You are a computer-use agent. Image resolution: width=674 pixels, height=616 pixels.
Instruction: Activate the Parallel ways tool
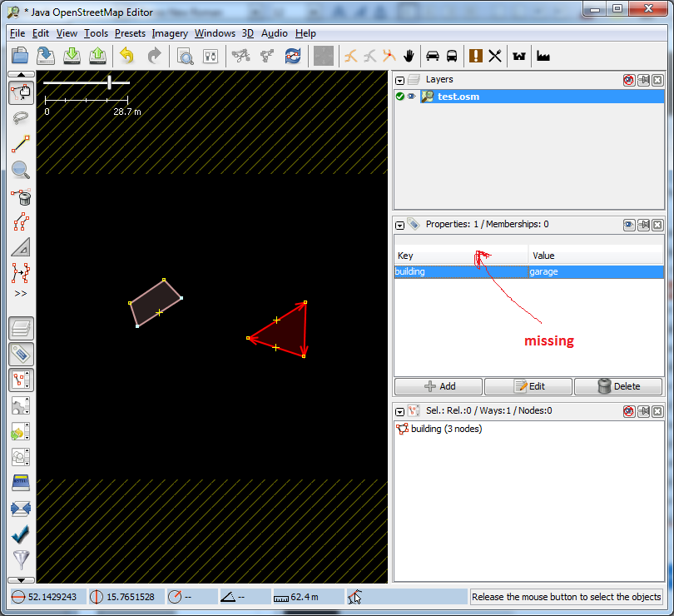21,222
